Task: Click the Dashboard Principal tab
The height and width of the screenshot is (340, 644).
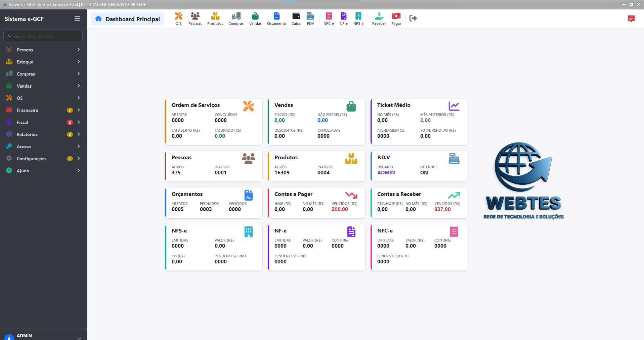Action: [127, 19]
